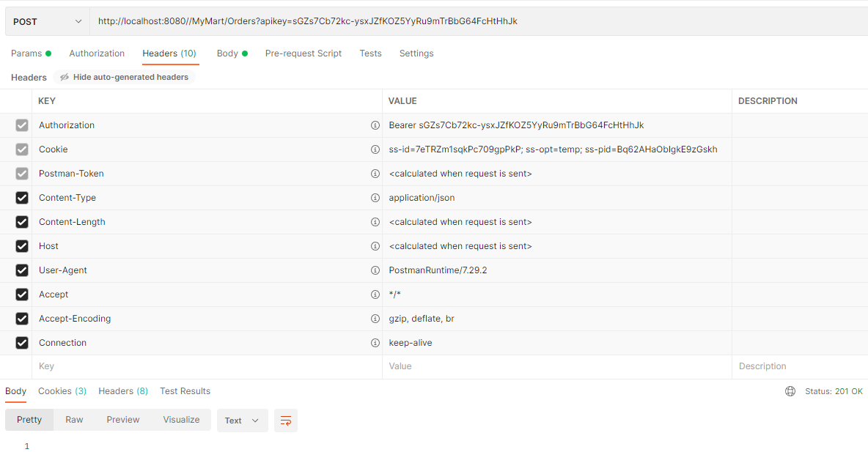The width and height of the screenshot is (868, 452).
Task: Hide auto-generated headers eye icon
Action: tap(65, 77)
